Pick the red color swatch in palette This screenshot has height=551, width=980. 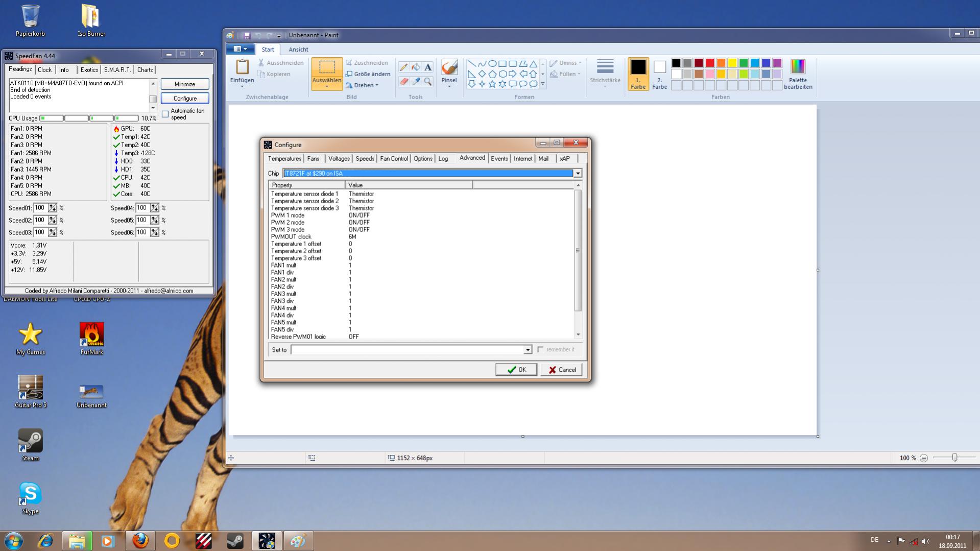(710, 63)
